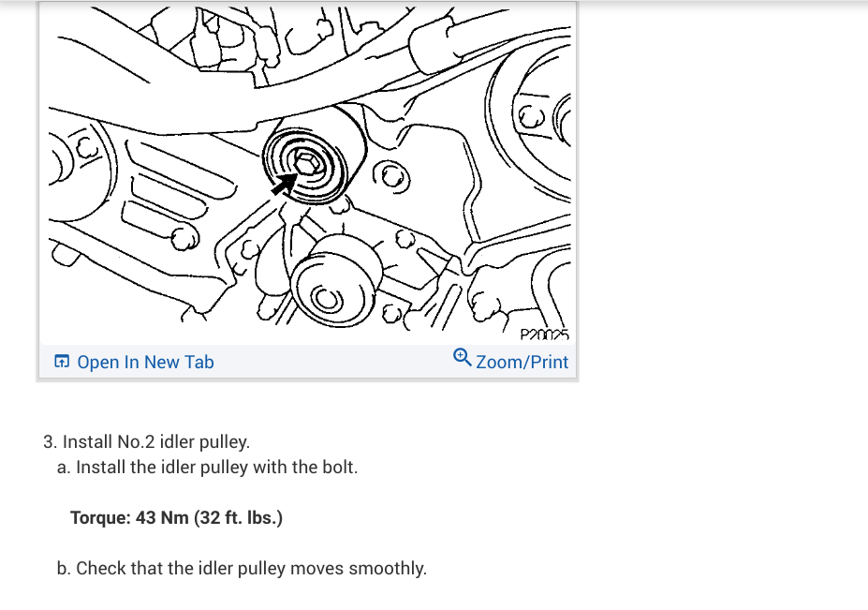Viewport: 868px width, 610px height.
Task: Click the hex bolt at idler pulley center
Action: tap(305, 164)
